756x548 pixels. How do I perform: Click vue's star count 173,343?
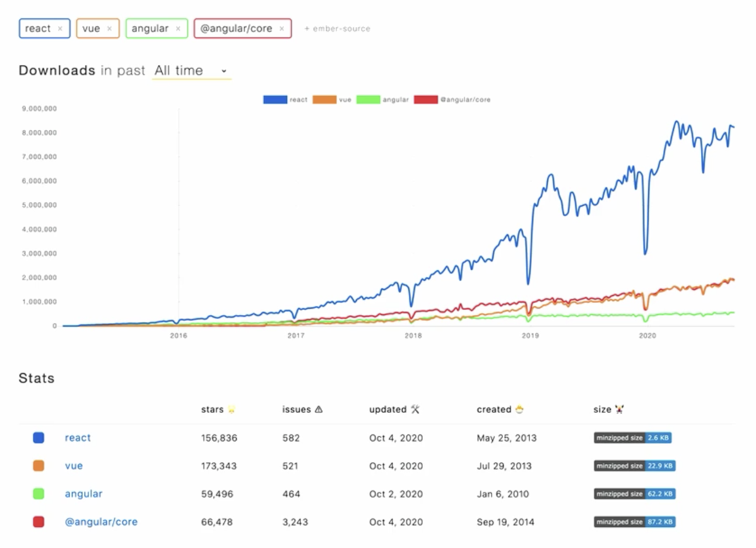(x=219, y=466)
